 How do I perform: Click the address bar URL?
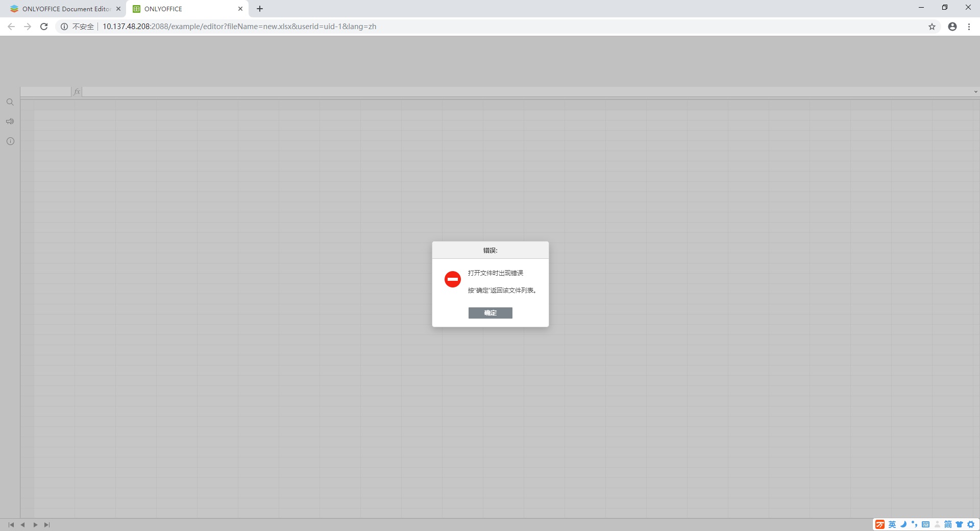pos(239,27)
